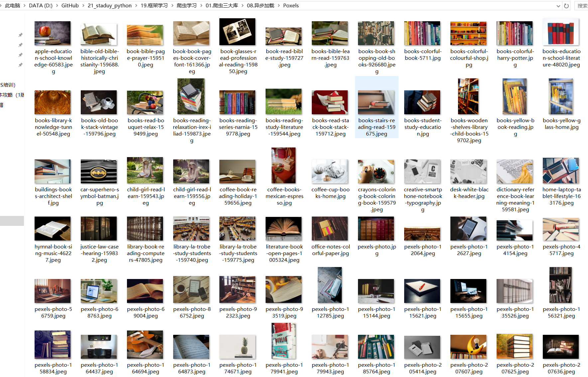This screenshot has width=588, height=377.
Task: Expand the chevron after GitHub breadcrumb
Action: pos(83,6)
